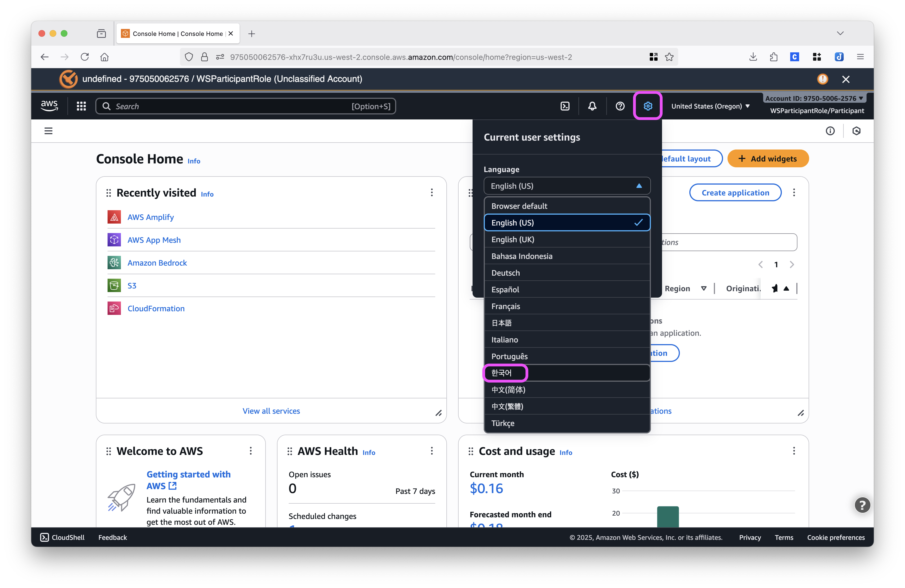Click the Add widgets button

point(768,158)
